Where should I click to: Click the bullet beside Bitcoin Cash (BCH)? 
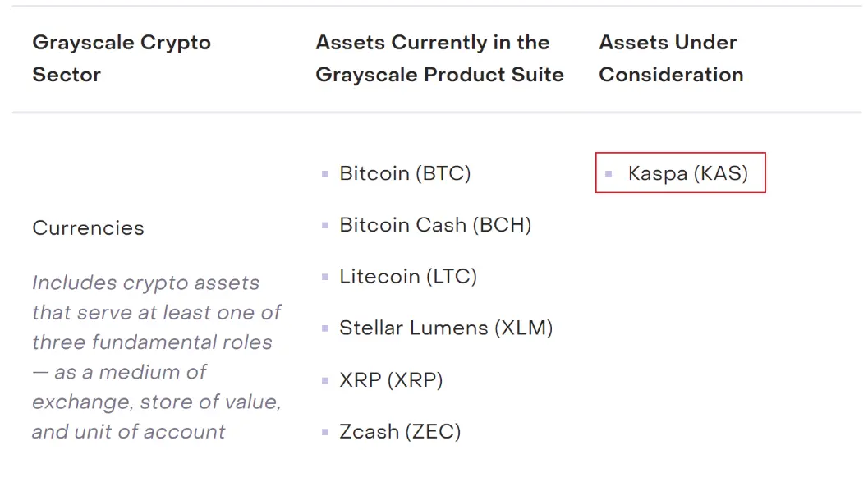[x=325, y=225]
